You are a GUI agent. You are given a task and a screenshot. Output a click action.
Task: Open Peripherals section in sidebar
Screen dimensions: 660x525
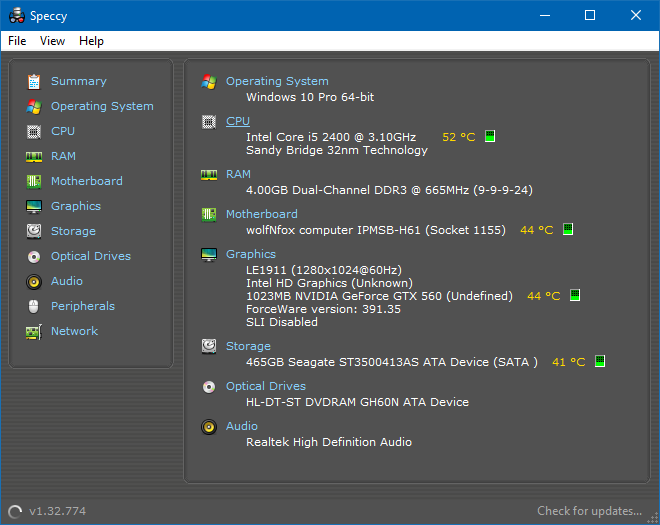(x=83, y=306)
